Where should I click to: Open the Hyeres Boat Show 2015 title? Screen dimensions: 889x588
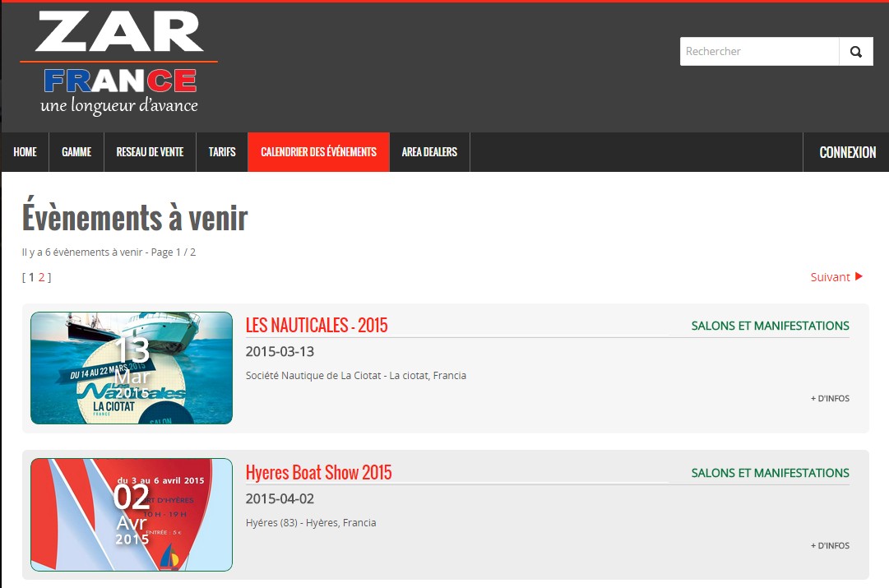318,472
